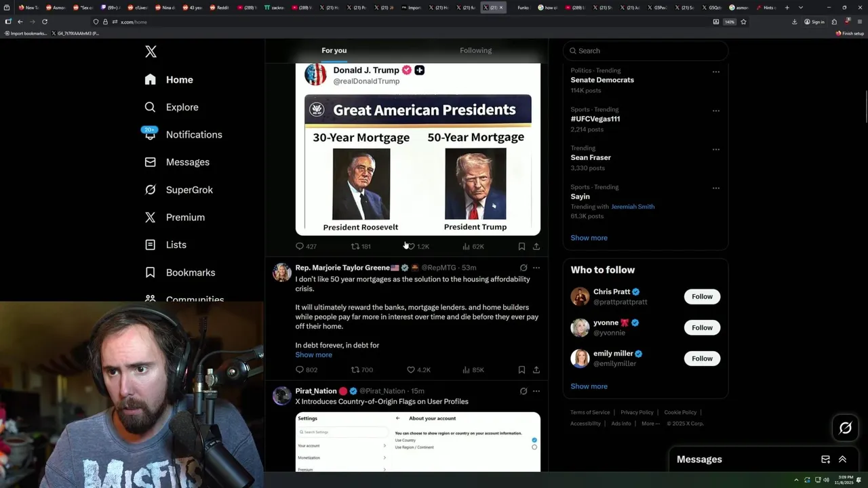
Task: Show more trending topics
Action: (589, 238)
